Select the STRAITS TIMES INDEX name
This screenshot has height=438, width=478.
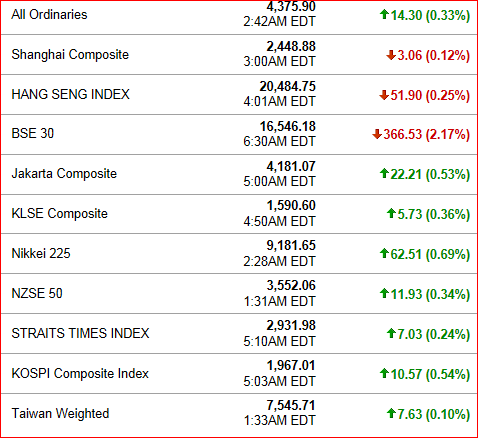click(80, 333)
